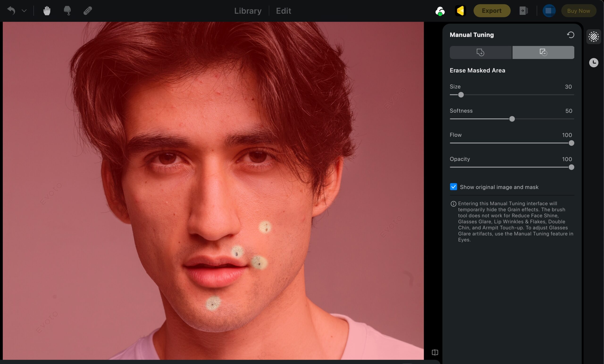Select the head-shaped tool icon

pos(67,11)
